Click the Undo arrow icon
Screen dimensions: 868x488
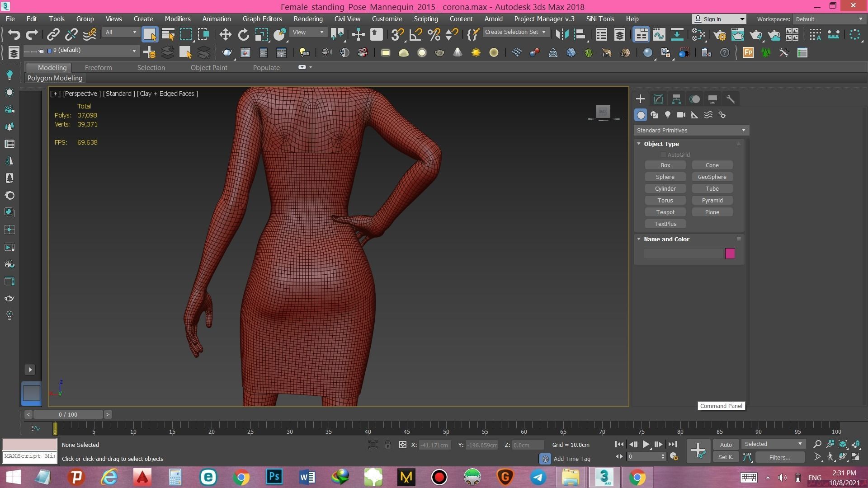tap(14, 34)
